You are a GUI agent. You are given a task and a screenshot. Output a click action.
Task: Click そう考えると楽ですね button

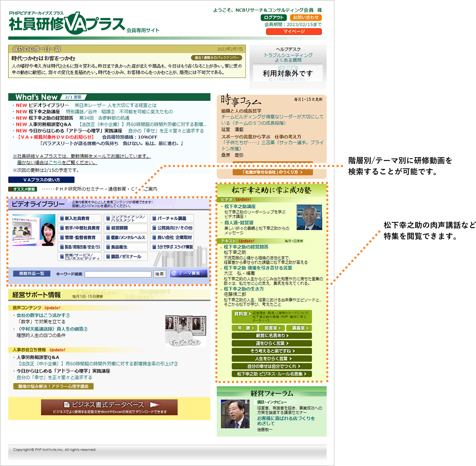point(272,351)
